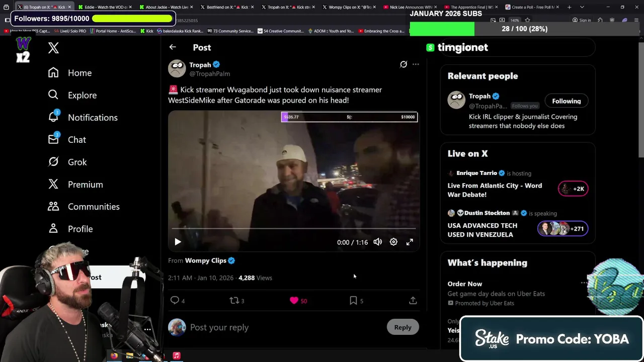644x362 pixels.
Task: Expand the list all tabs dropdown
Action: pos(582,7)
